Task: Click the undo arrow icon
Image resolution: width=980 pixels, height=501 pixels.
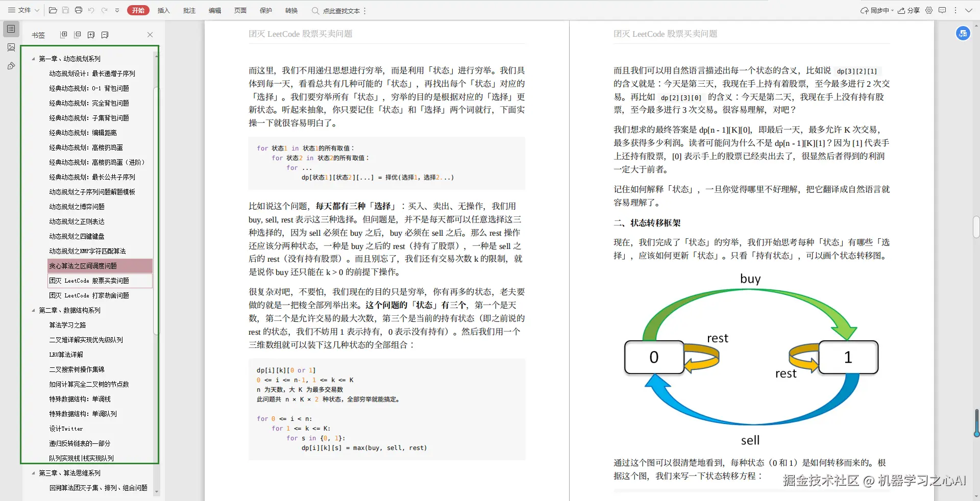Action: 91,10
